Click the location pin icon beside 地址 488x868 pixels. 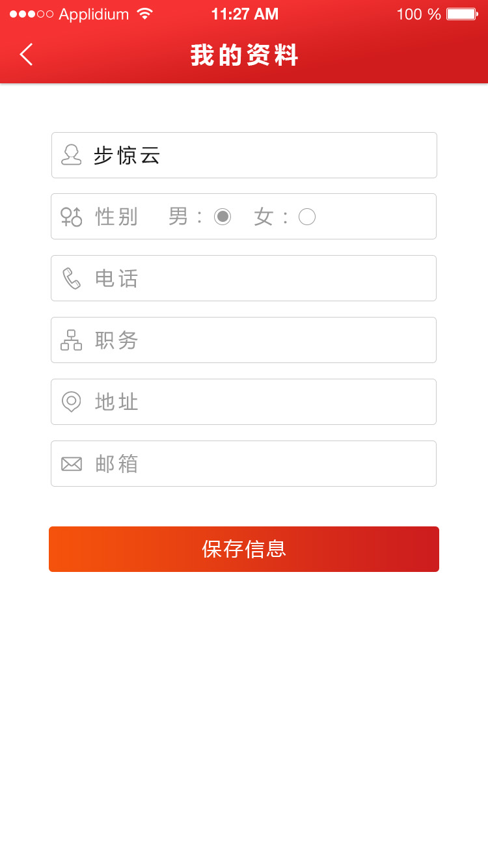click(x=72, y=401)
